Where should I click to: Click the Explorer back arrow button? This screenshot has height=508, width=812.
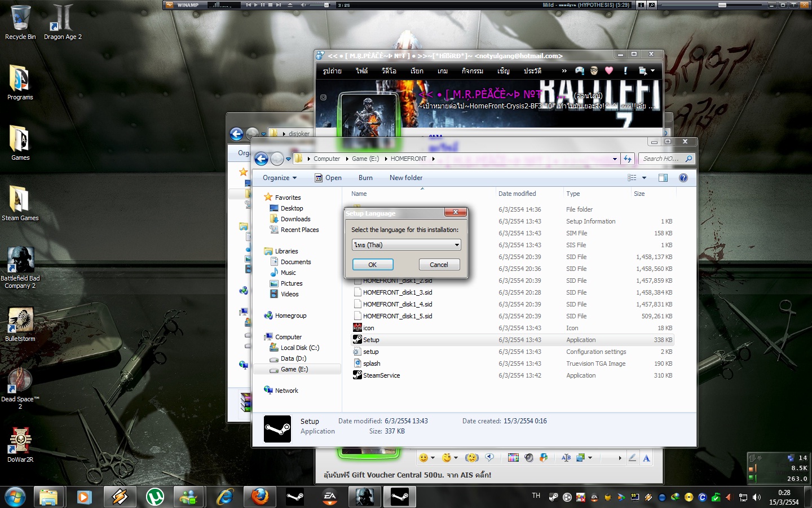coord(261,159)
